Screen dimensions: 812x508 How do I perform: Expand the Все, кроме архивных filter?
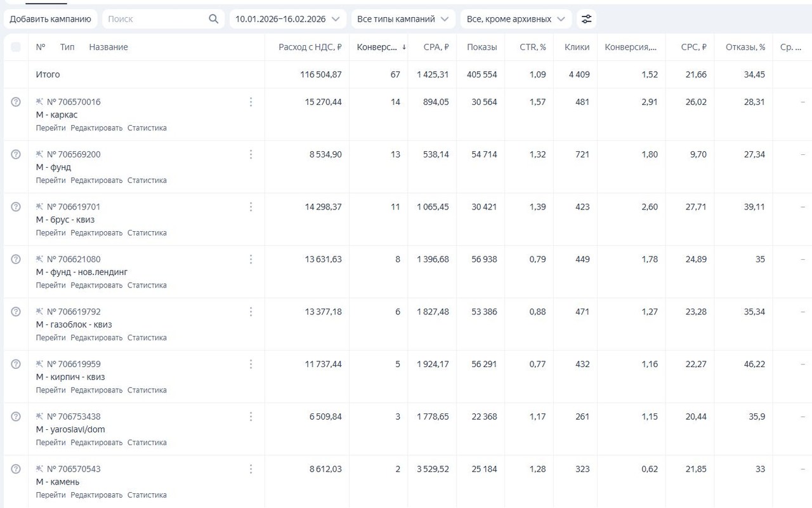pos(516,19)
